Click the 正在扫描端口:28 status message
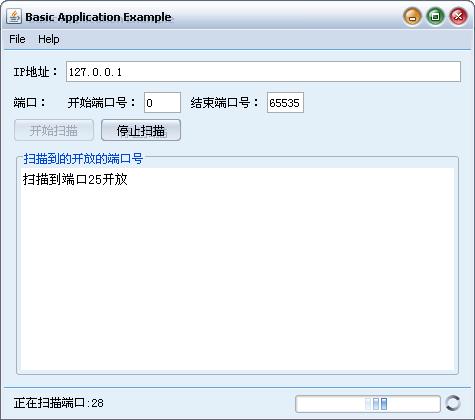The height and width of the screenshot is (420, 475). click(x=59, y=403)
